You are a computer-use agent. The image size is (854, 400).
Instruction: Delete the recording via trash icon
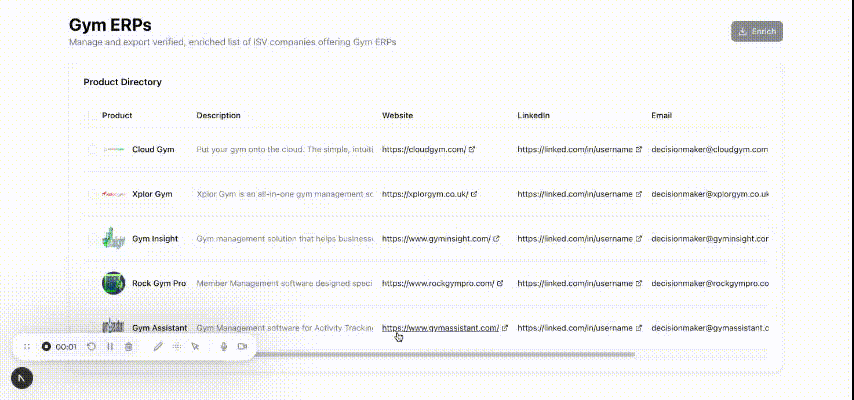(x=129, y=346)
